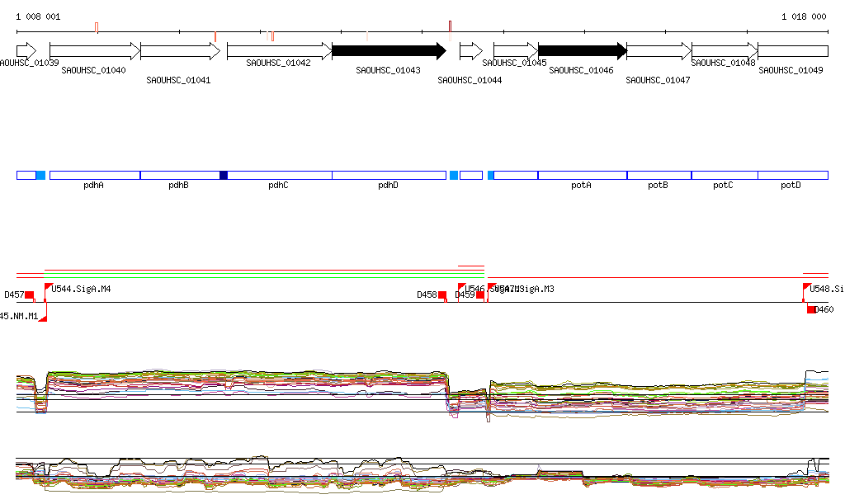845x504 pixels.
Task: Click the U548 promoter flag
Action: point(807,287)
